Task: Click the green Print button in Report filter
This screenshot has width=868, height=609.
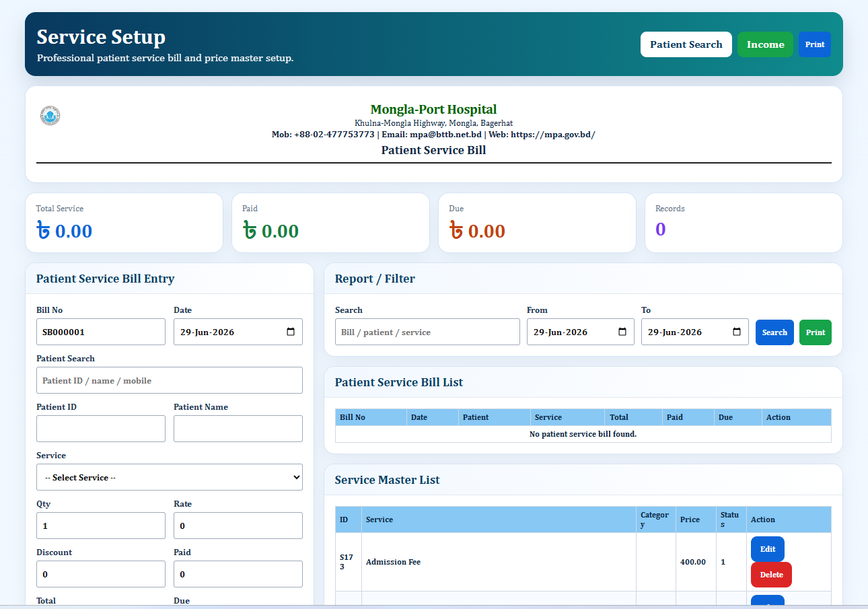Action: coord(816,332)
